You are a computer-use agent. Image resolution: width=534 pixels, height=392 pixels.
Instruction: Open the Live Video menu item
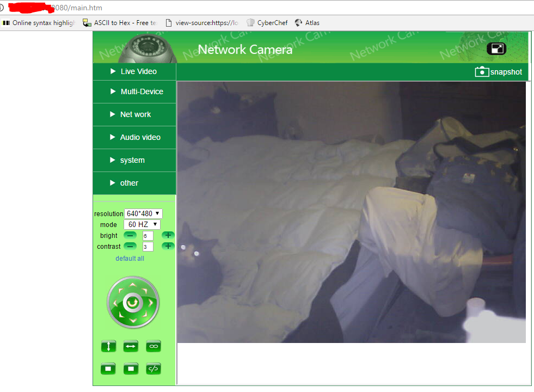click(138, 71)
